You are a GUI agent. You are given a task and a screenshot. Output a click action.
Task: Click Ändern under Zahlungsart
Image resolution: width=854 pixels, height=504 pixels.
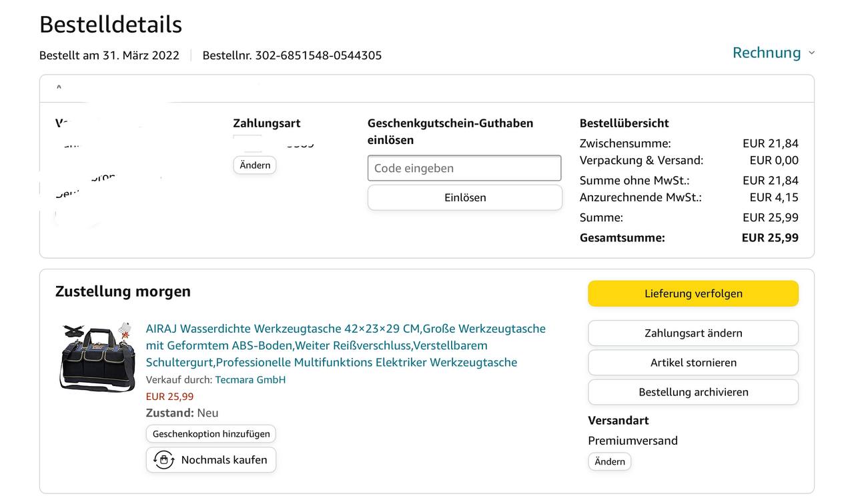click(x=255, y=165)
